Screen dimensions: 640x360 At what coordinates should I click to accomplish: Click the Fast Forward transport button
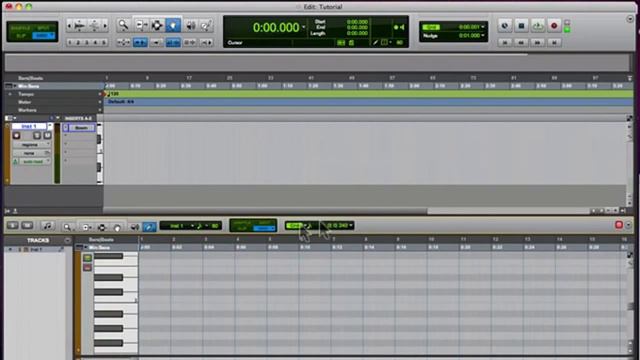[538, 42]
